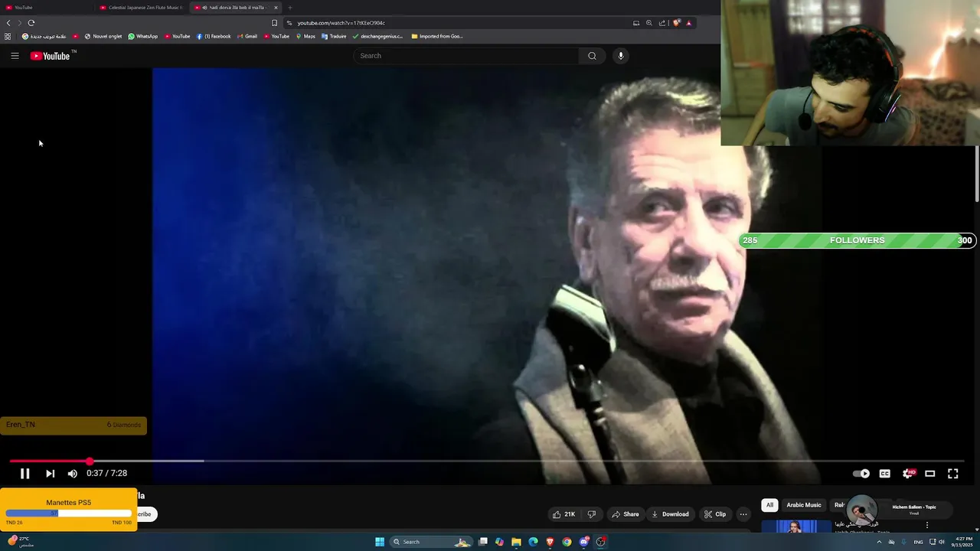980x551 pixels.
Task: Open the Maps bookmark
Action: tap(305, 36)
